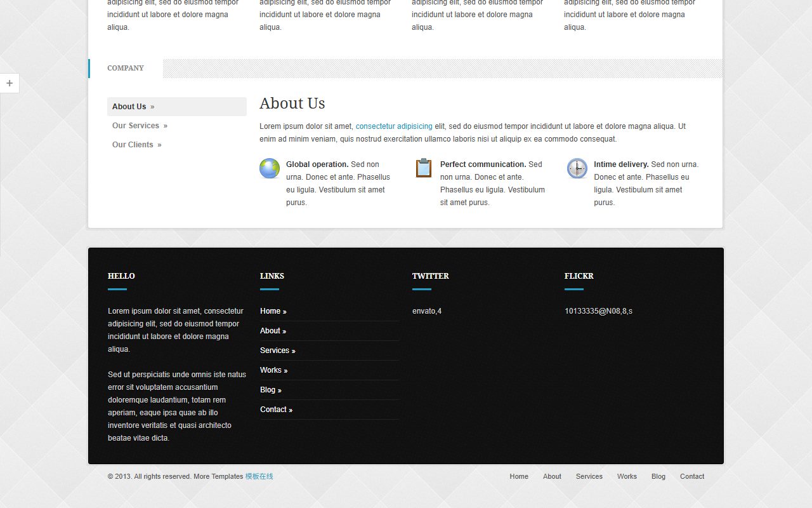Open Contact in dark footer Links list

(x=277, y=410)
